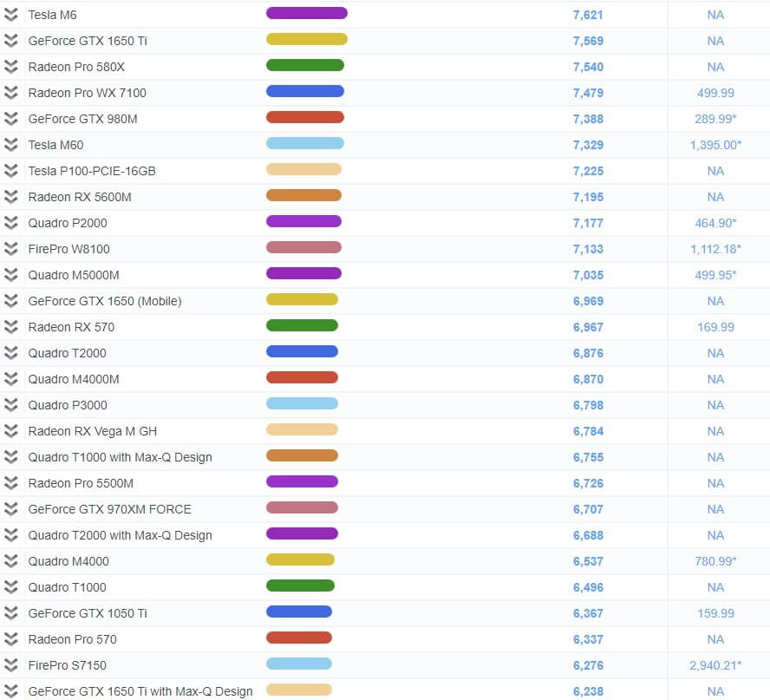The height and width of the screenshot is (700, 770).
Task: Click the 780.99* price for Quadro M4000
Action: click(x=715, y=562)
